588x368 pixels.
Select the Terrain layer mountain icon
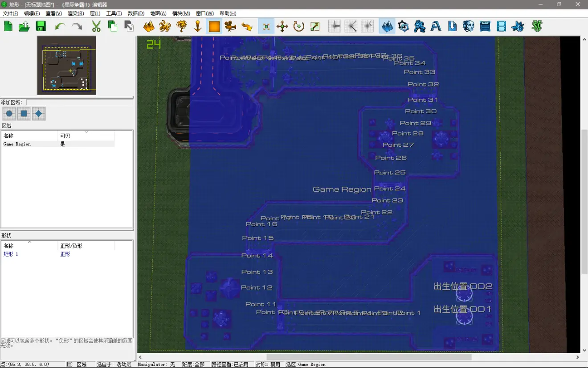point(149,26)
